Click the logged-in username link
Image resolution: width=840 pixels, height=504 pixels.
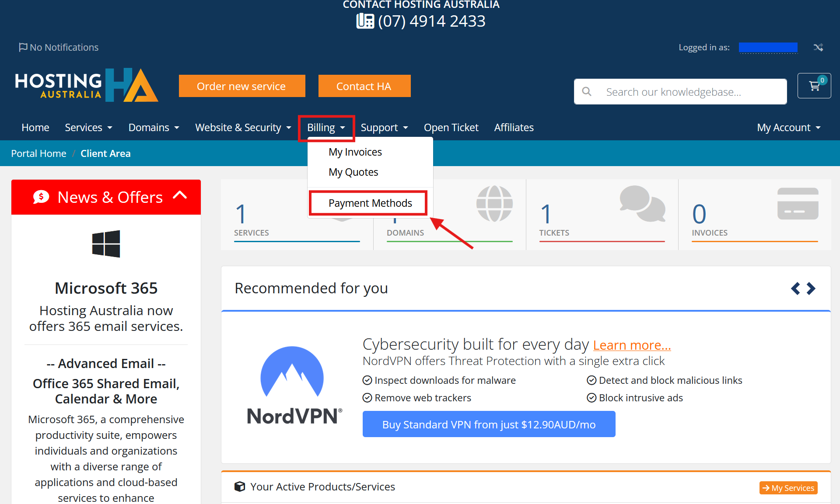[768, 47]
